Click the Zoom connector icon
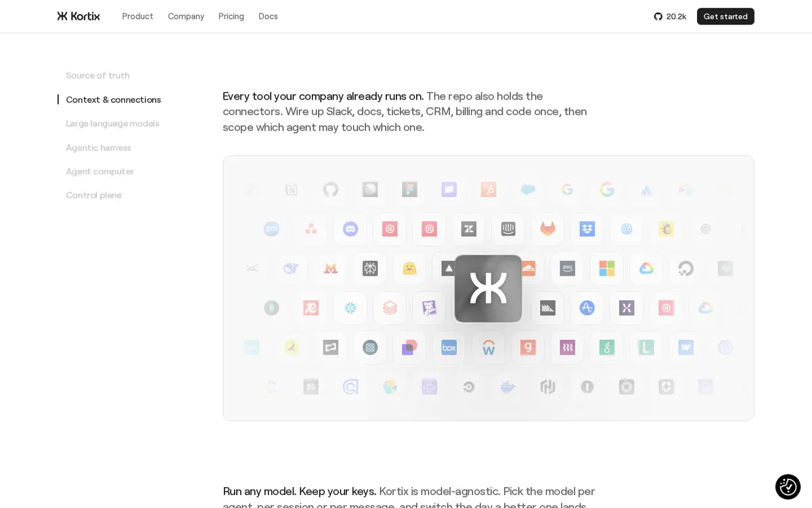The height and width of the screenshot is (508, 812). 271,229
